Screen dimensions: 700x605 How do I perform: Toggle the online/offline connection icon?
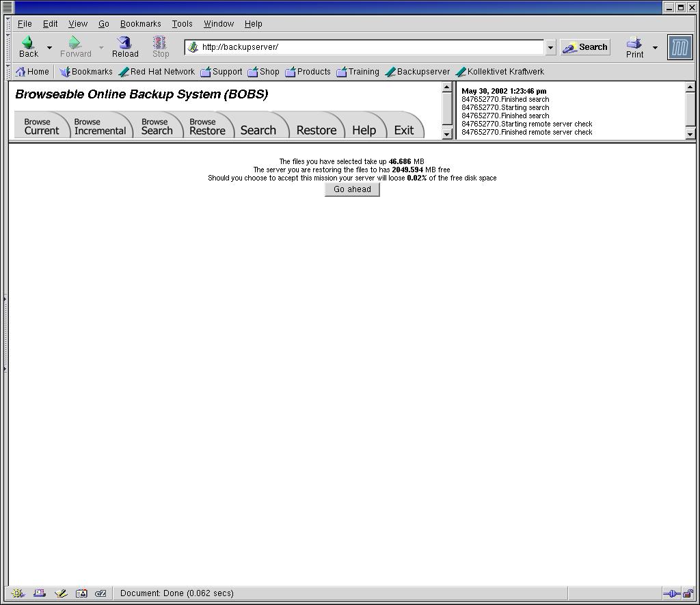(671, 593)
